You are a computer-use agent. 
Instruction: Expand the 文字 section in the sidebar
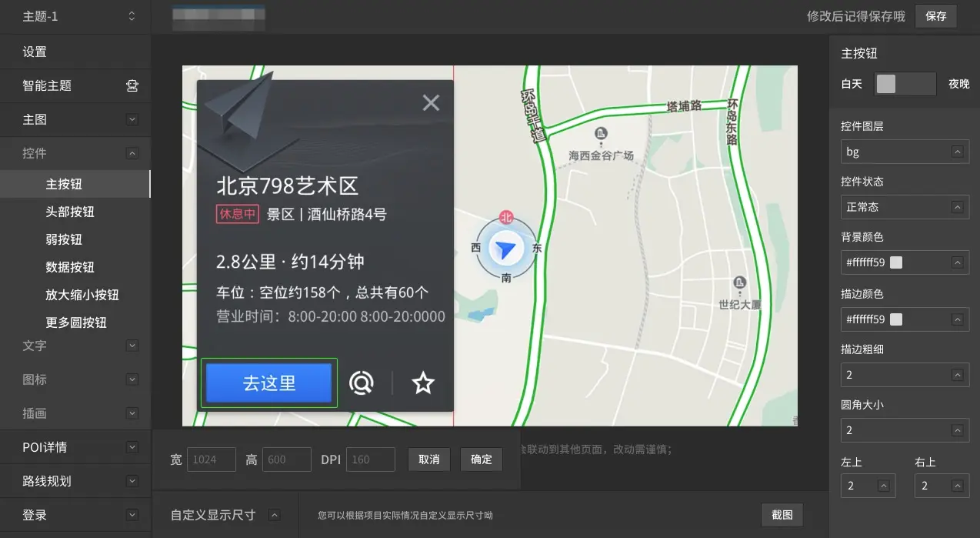point(134,346)
